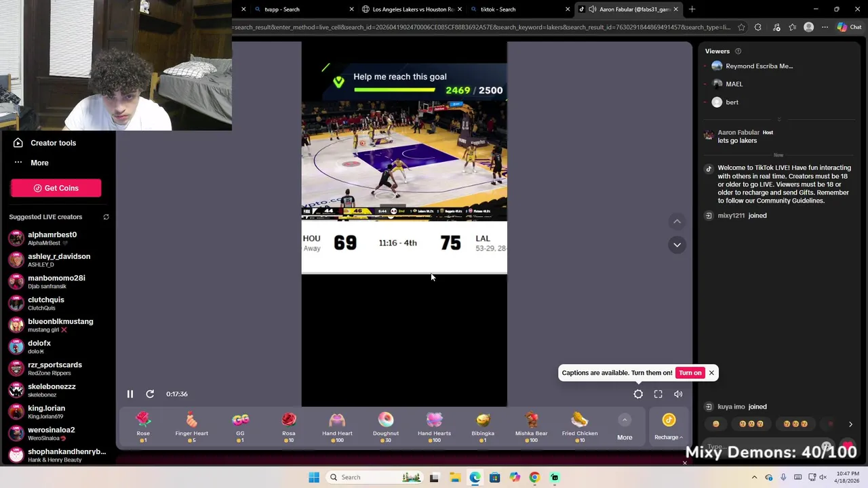The width and height of the screenshot is (868, 488).
Task: Open browser favorites list icon
Action: (792, 27)
